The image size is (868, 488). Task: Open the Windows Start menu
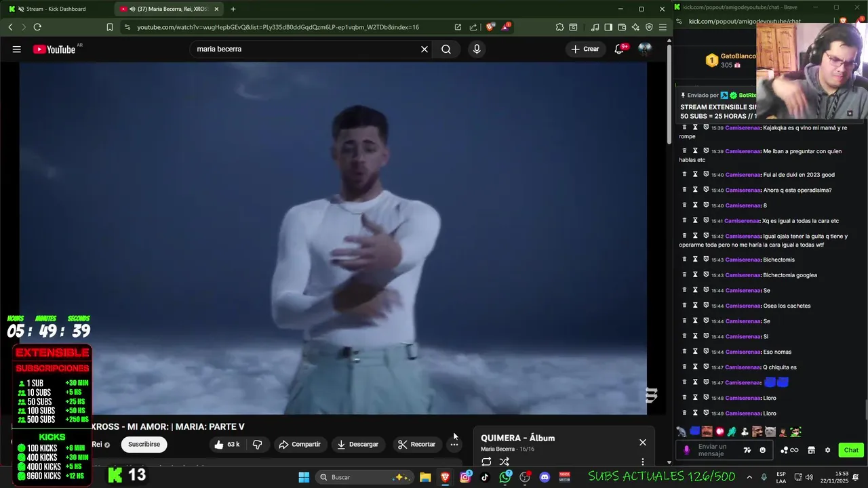coord(304,477)
